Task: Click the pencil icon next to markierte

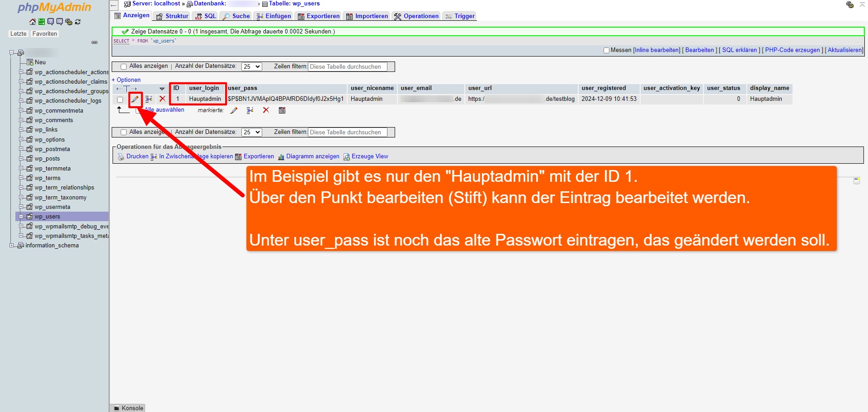Action: coord(234,110)
